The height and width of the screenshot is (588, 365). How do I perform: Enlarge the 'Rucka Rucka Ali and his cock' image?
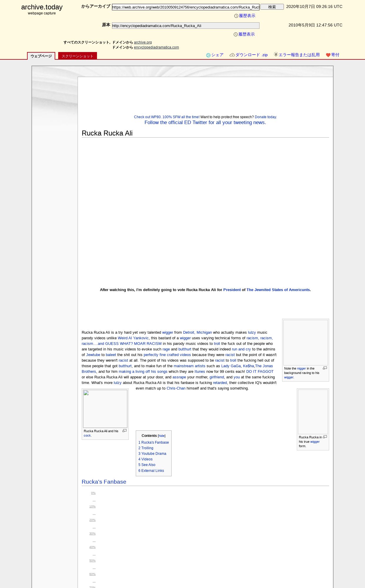coord(124,431)
